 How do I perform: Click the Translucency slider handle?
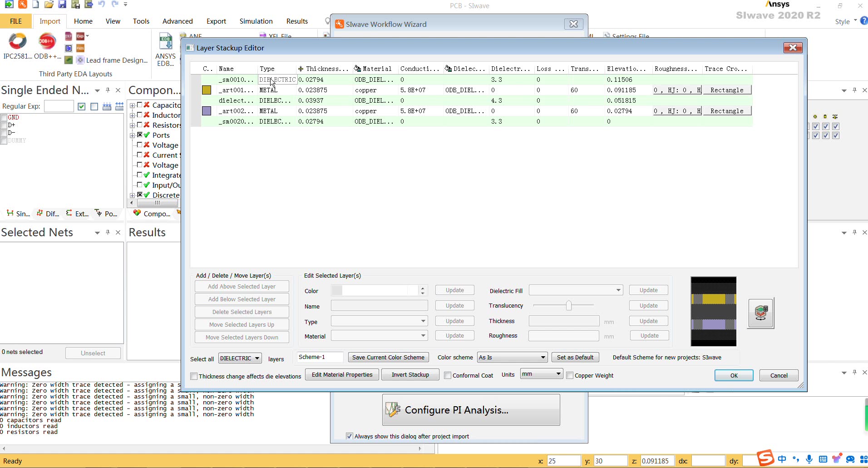(x=569, y=305)
